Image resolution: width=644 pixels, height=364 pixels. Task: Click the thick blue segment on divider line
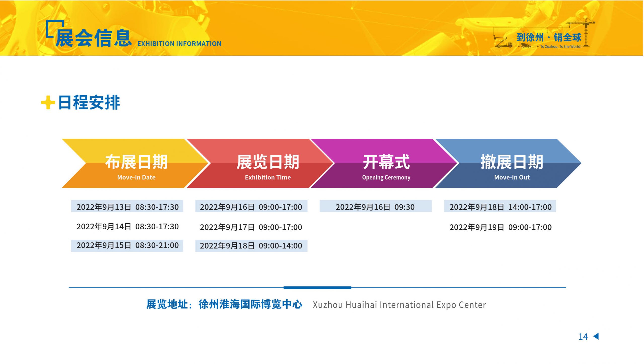pyautogui.click(x=317, y=287)
